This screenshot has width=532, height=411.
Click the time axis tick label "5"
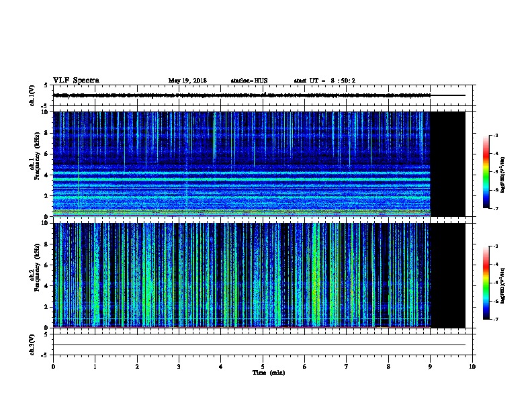(x=263, y=367)
